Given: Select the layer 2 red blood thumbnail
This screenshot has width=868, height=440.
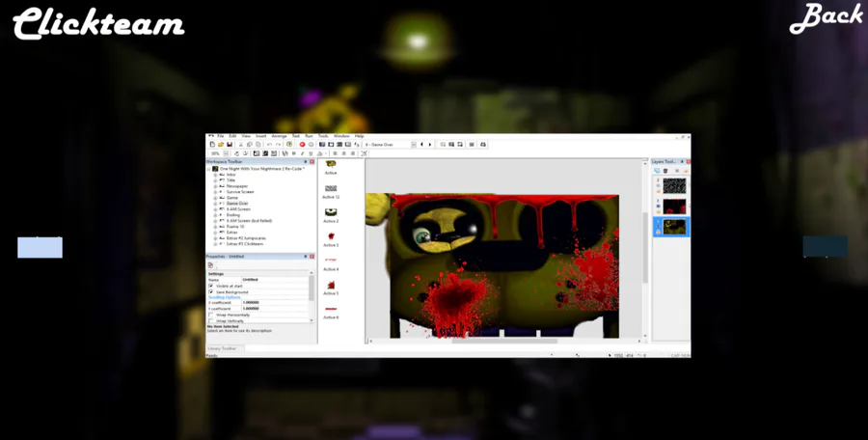Looking at the screenshot, I should coord(674,206).
